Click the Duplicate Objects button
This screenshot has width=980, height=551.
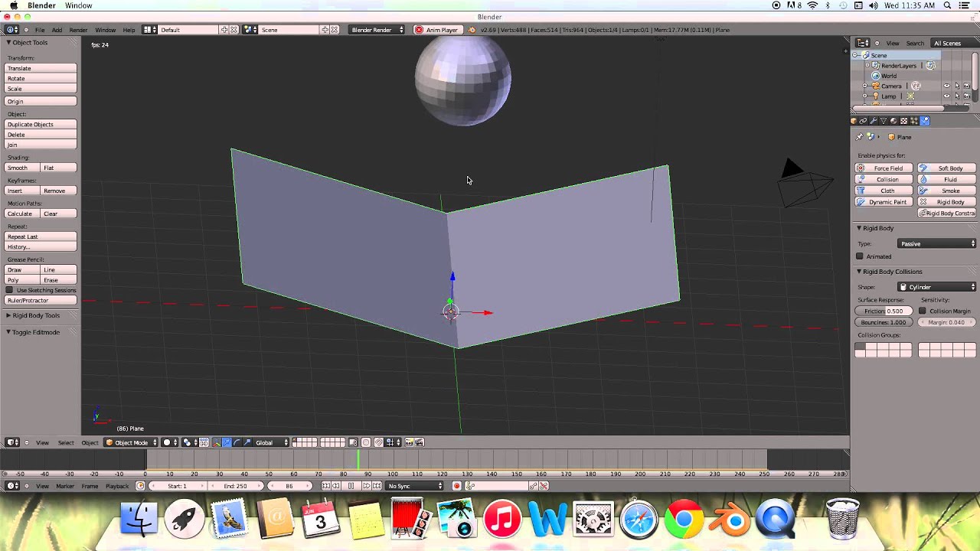(x=41, y=124)
